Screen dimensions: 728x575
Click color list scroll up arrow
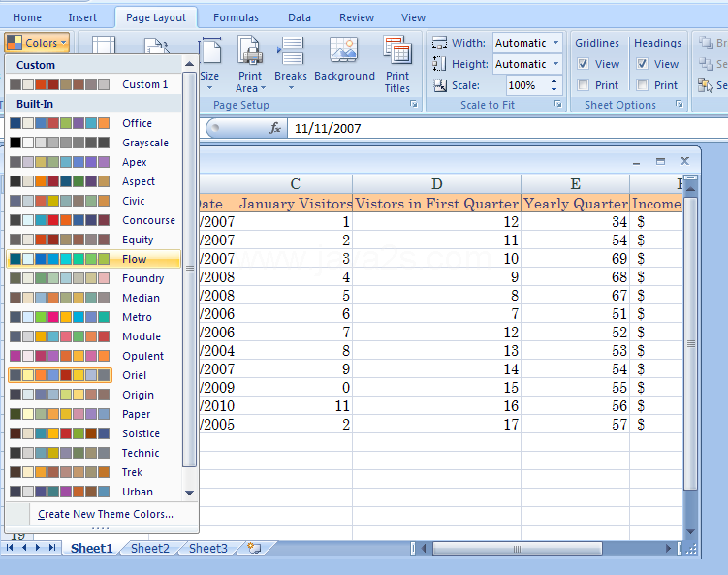189,64
